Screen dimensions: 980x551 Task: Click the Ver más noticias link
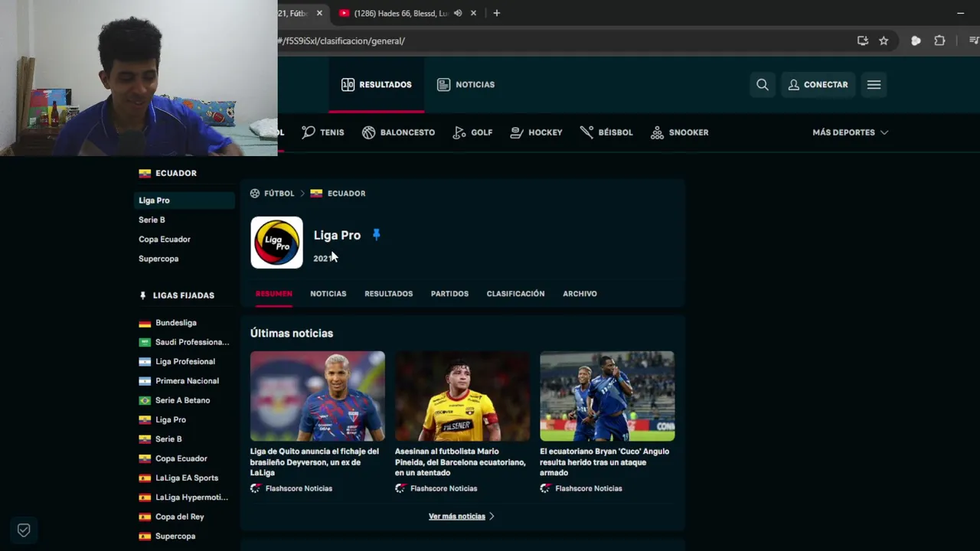(462, 517)
